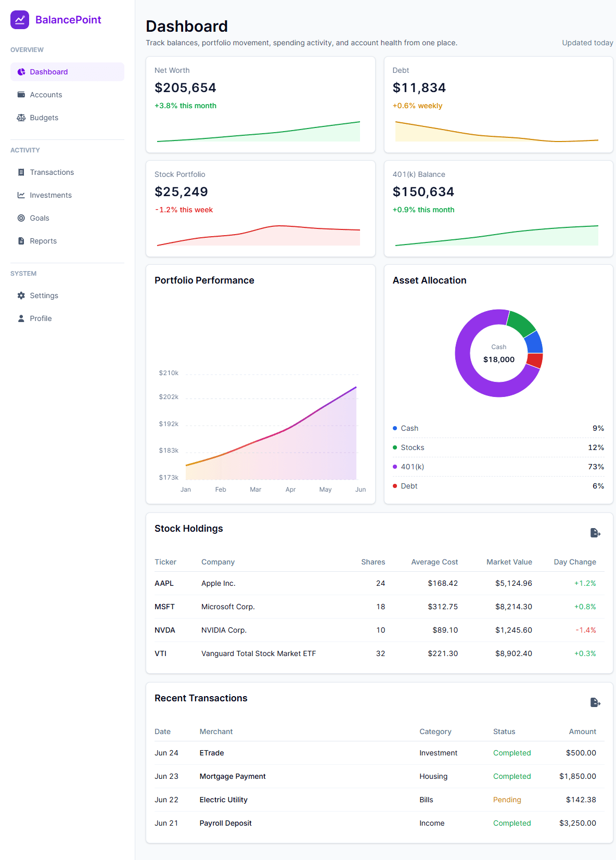Click the BalancePoint logo icon
Screen dimensions: 616x860
pyautogui.click(x=20, y=20)
